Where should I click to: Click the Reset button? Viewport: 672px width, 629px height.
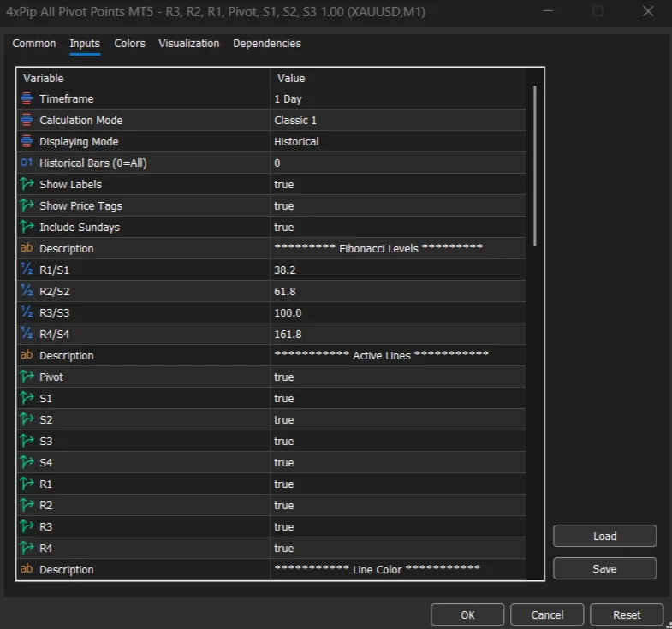click(627, 614)
